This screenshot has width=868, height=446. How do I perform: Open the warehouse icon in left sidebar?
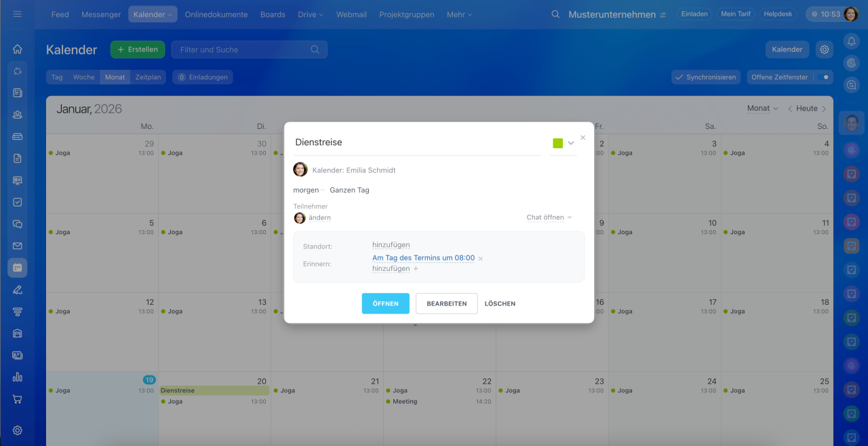18,333
